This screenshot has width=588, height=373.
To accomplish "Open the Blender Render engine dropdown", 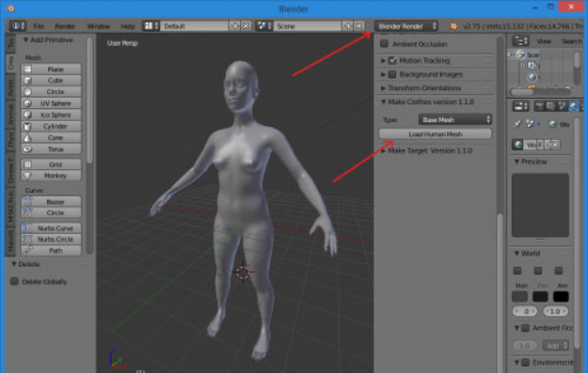I will [406, 26].
